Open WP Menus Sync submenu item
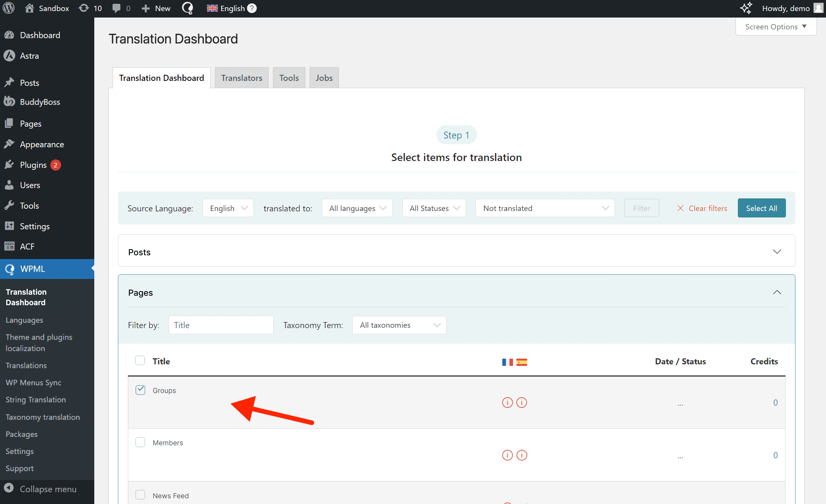This screenshot has height=504, width=826. 34,383
